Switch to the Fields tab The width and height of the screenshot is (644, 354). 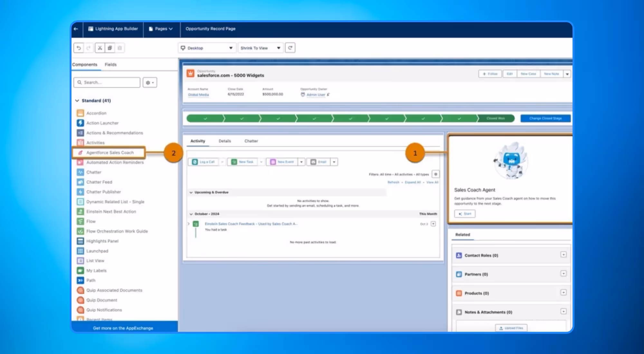[x=110, y=65]
